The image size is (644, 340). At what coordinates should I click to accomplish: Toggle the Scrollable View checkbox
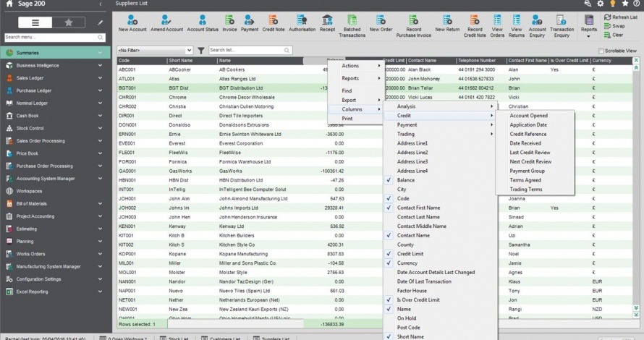click(x=601, y=51)
